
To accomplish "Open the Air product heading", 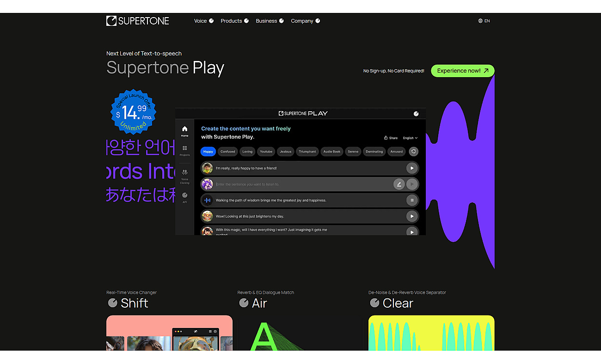I will [x=259, y=303].
